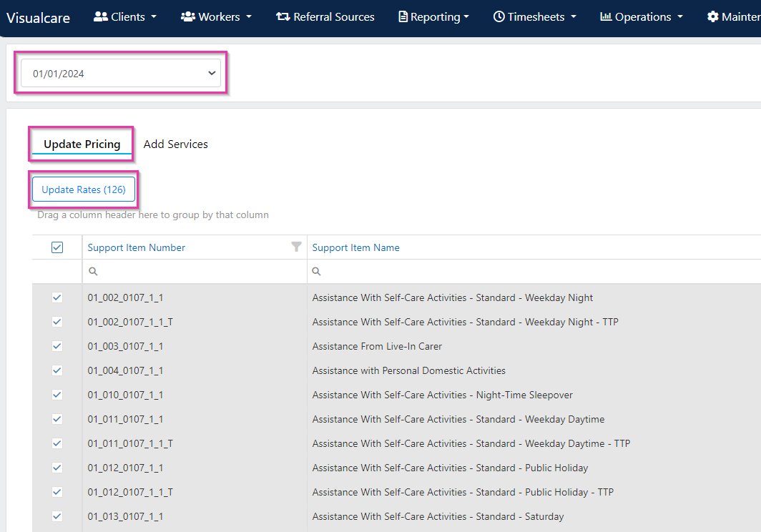Select the 'Standard - Saturday' item name
The height and width of the screenshot is (532, 761).
coord(438,516)
